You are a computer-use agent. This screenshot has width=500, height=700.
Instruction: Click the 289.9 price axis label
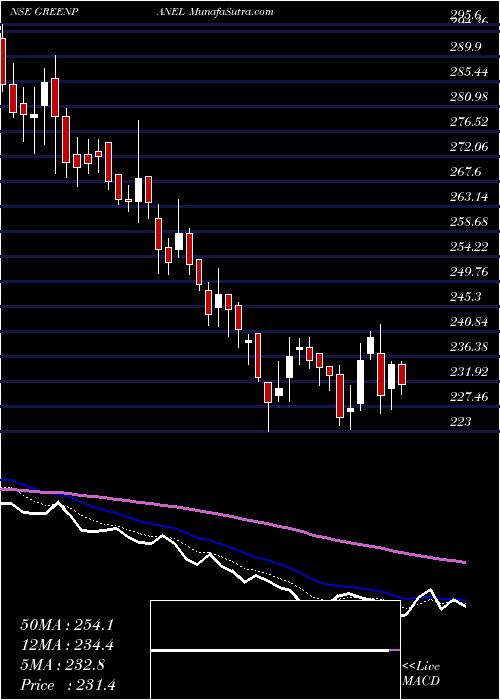pyautogui.click(x=466, y=46)
